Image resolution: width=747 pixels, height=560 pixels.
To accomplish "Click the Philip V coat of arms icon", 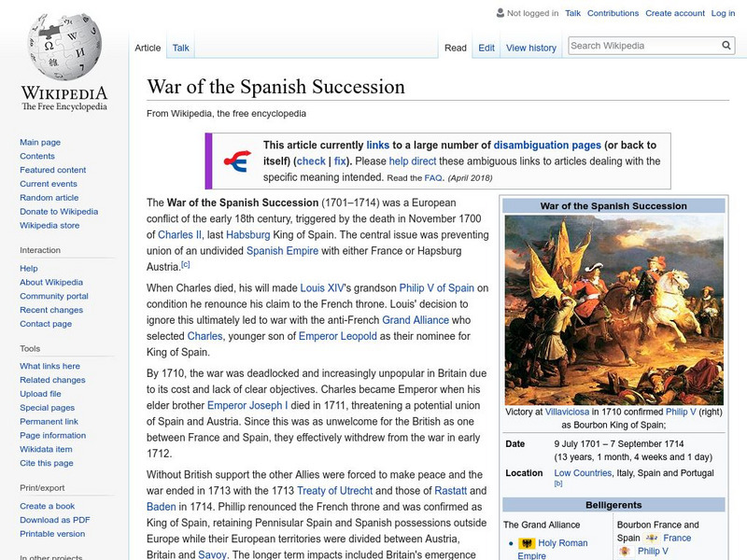I will [626, 552].
